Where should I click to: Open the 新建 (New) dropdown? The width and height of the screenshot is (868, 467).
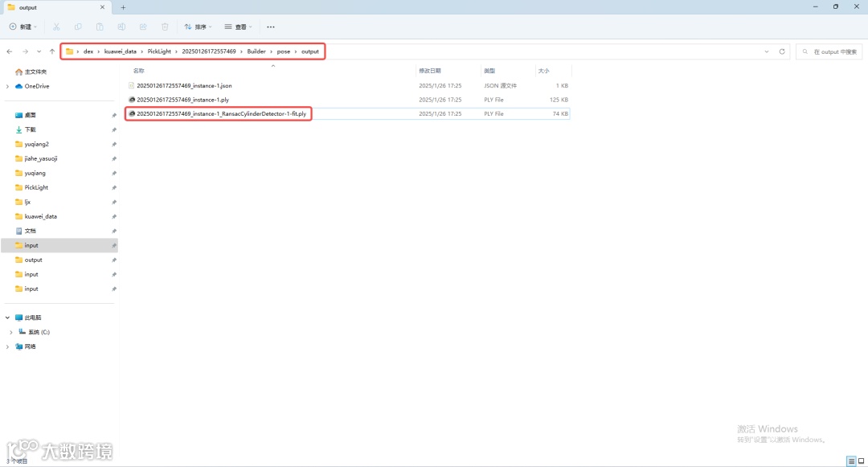pos(23,27)
